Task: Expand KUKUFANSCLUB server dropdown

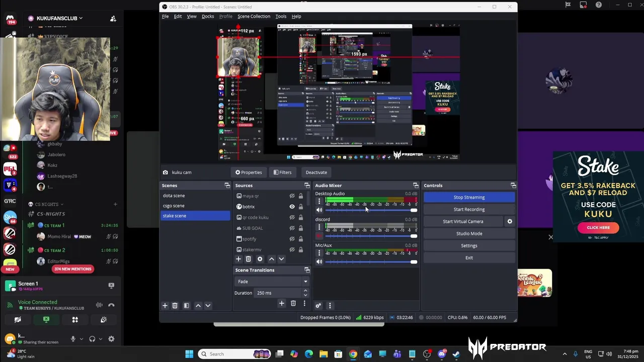Action: 80,18
